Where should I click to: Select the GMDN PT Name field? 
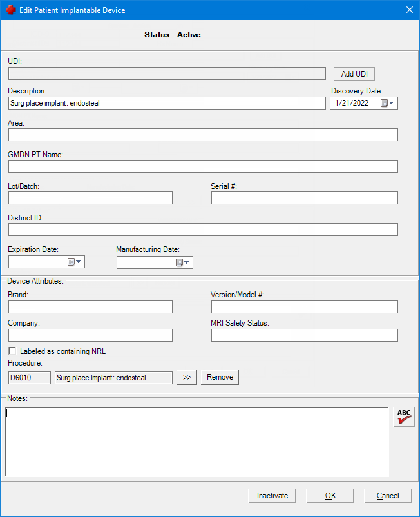[204, 166]
